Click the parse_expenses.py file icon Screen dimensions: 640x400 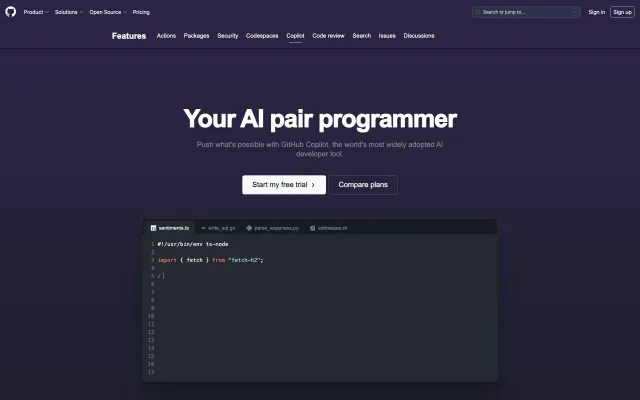point(249,228)
